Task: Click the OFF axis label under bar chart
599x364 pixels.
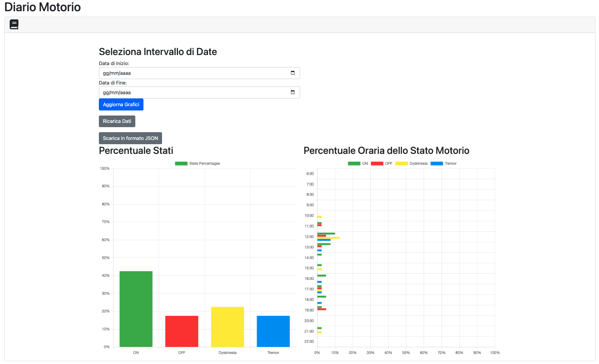Action: click(x=182, y=353)
